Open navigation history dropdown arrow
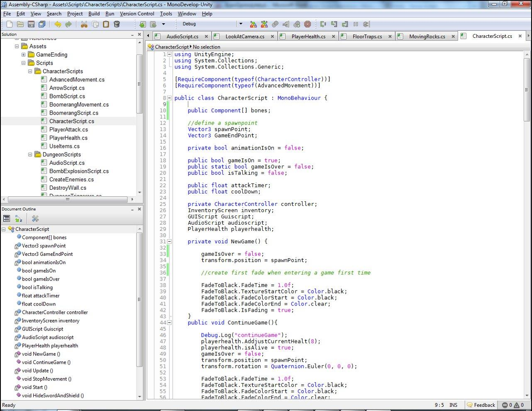The width and height of the screenshot is (532, 411). 163,24
